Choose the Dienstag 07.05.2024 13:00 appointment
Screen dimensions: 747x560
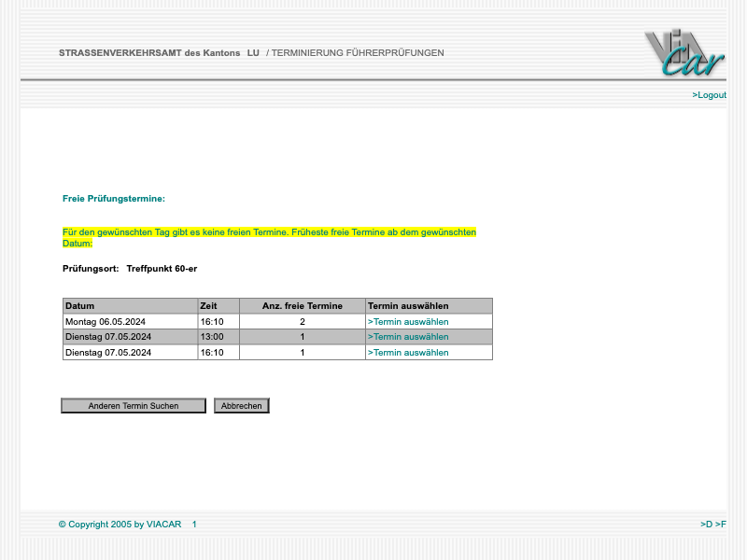(x=408, y=337)
